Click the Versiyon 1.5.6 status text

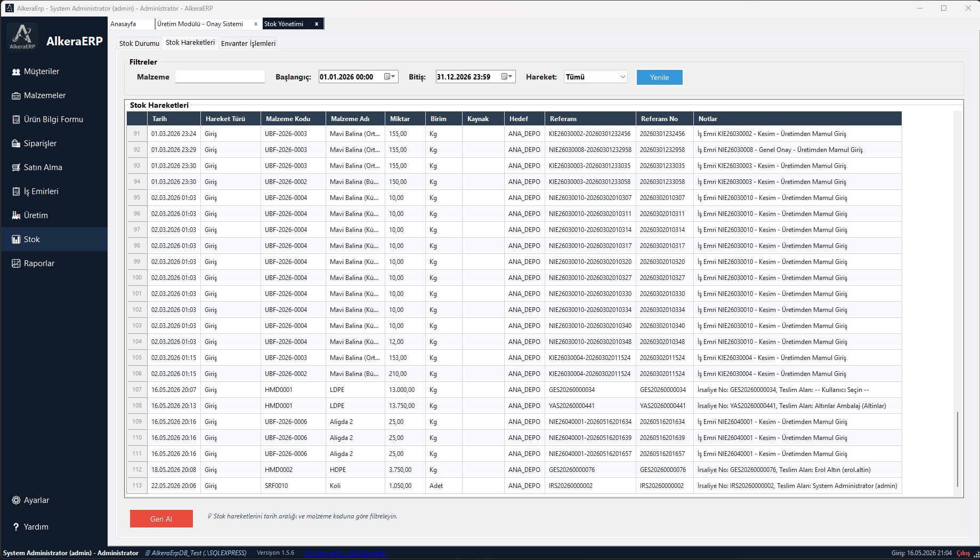coord(276,553)
